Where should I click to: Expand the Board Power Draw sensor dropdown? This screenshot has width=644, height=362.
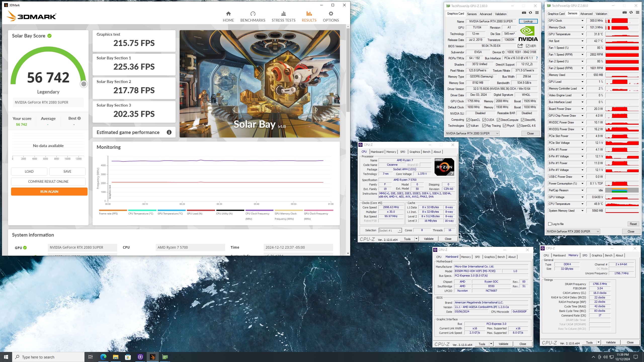click(x=582, y=109)
